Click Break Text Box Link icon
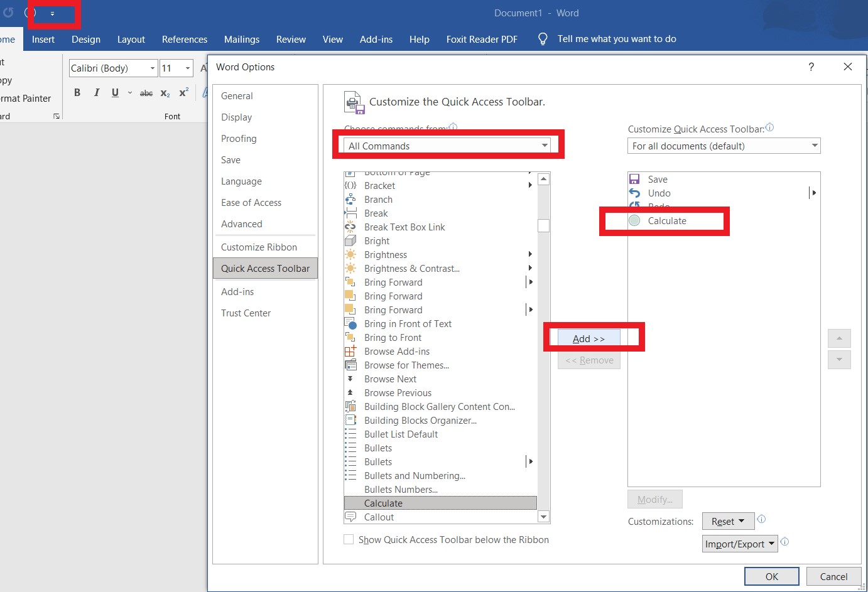 (x=350, y=227)
